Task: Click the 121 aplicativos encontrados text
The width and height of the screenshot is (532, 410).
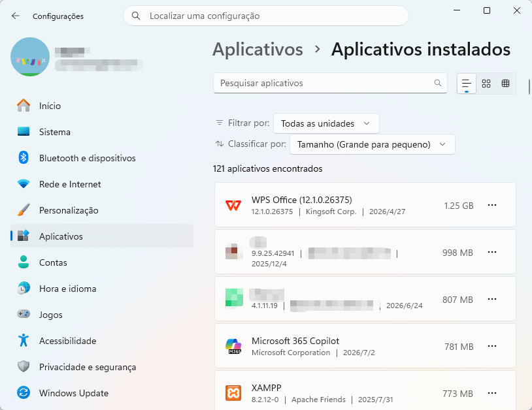Action: (x=268, y=168)
